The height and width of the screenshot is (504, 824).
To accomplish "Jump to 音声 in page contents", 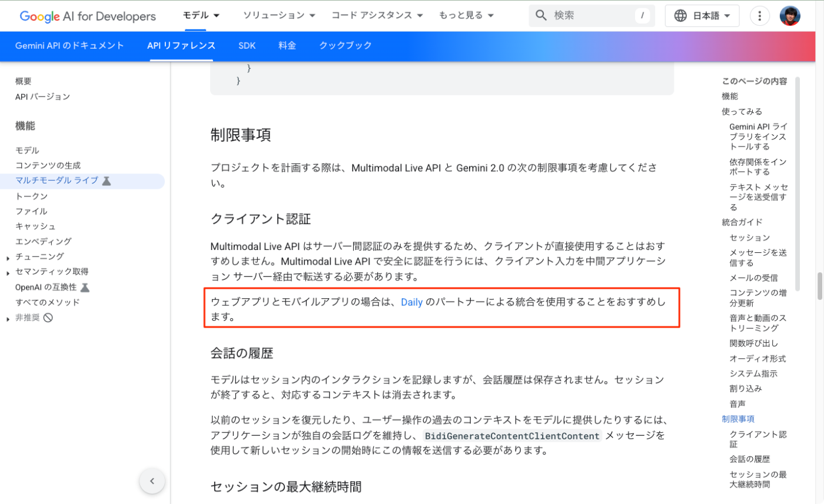I will click(x=737, y=403).
